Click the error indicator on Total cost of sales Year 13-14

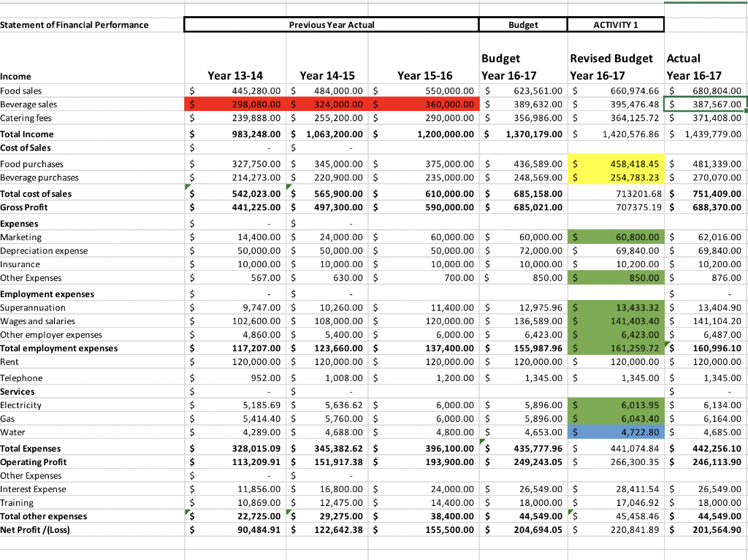[188, 189]
